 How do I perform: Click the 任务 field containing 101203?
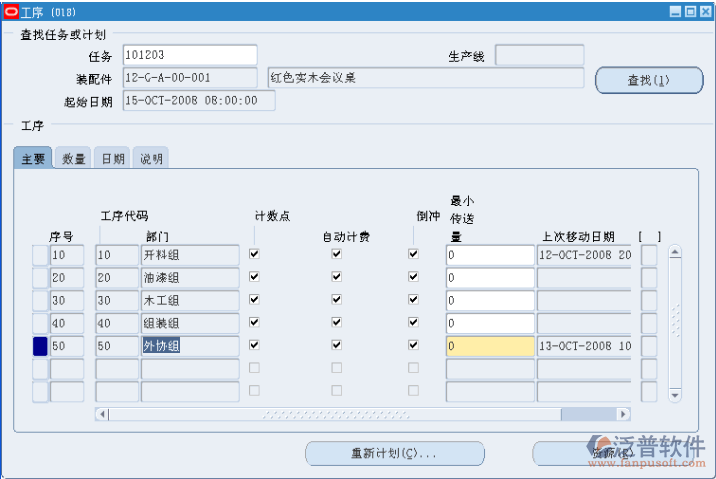(x=189, y=55)
